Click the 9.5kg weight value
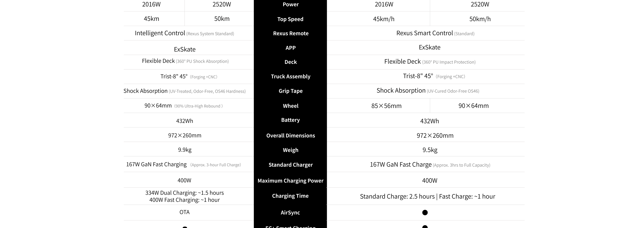Viewport: 644px width, 228px height. (x=430, y=150)
